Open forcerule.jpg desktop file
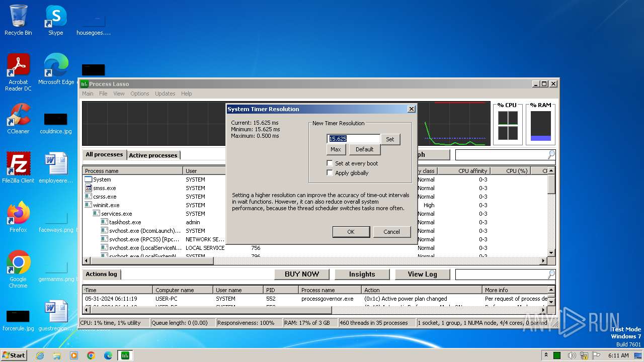Image resolution: width=644 pixels, height=362 pixels. (x=18, y=321)
